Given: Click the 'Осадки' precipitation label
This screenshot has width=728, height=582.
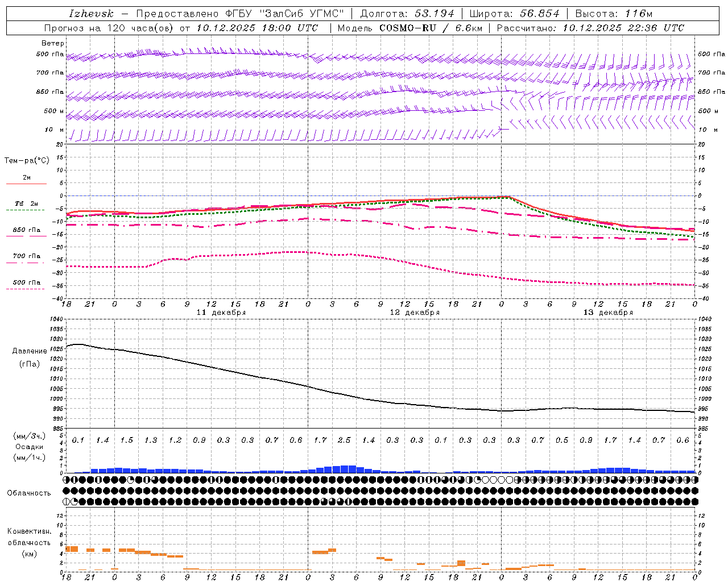Looking at the screenshot, I should click(x=30, y=447).
